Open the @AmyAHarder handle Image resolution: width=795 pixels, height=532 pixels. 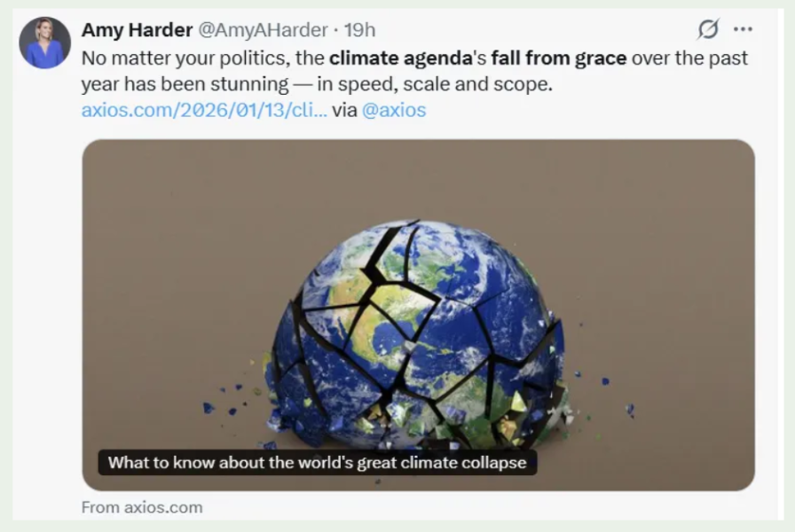click(x=263, y=30)
